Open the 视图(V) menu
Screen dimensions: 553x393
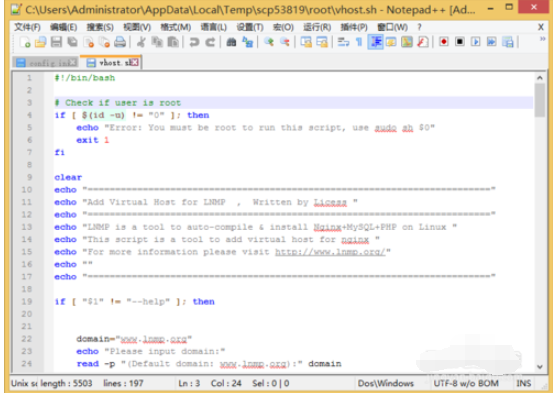[137, 27]
